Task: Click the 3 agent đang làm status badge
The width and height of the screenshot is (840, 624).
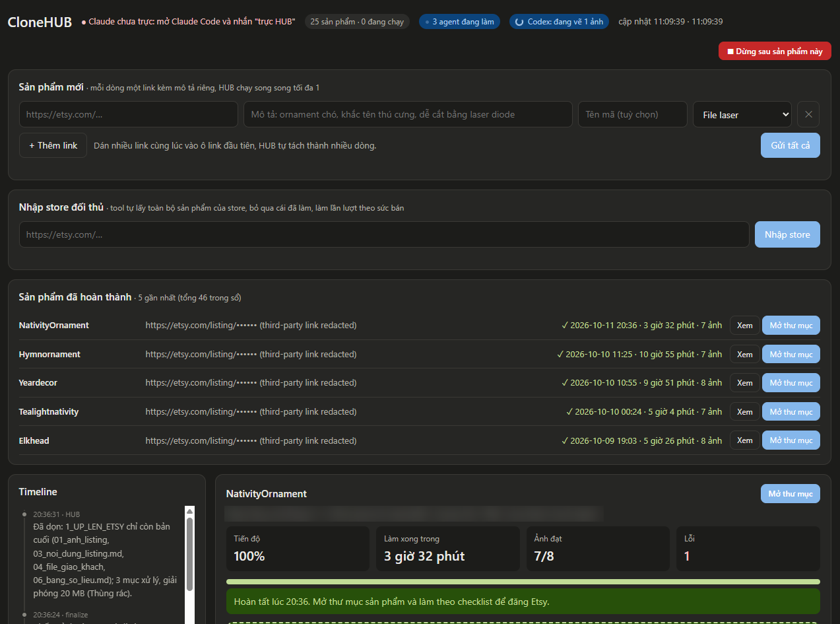Action: click(459, 22)
